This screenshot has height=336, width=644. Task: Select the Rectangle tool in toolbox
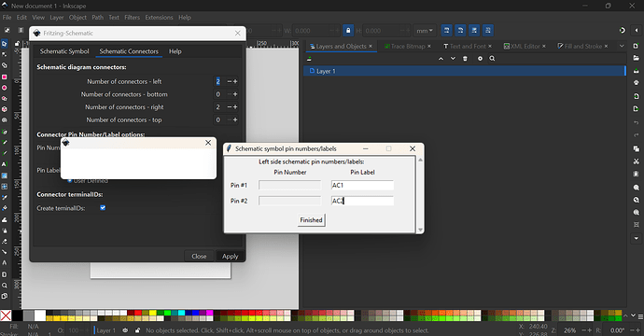tap(5, 77)
